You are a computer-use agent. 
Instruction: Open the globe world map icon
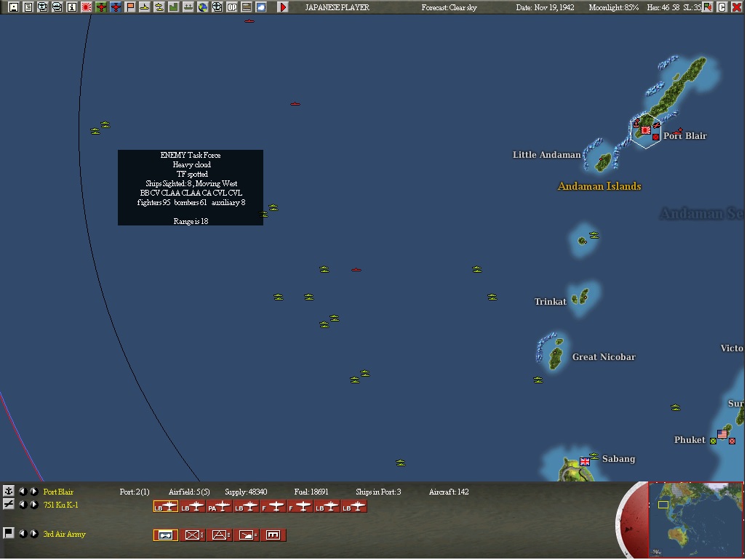(x=203, y=7)
